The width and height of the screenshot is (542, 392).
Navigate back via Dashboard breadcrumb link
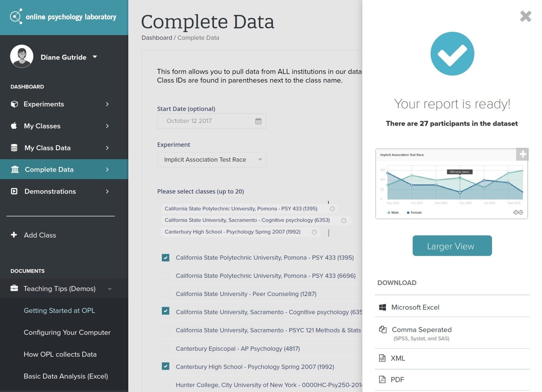157,38
